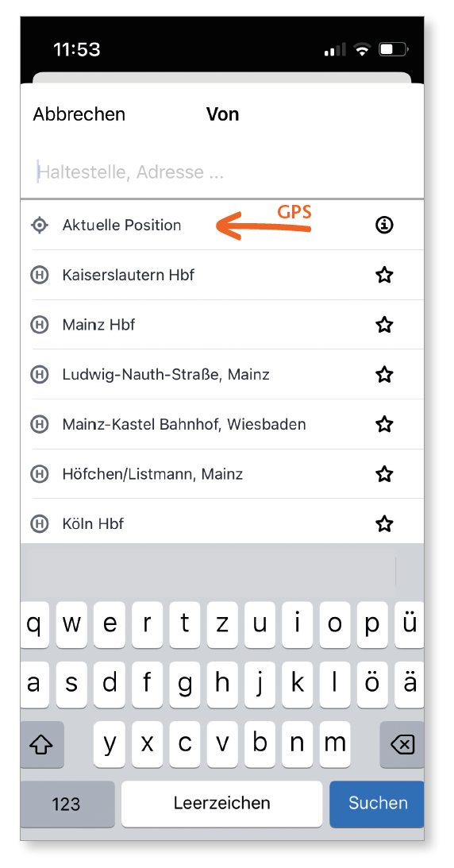The image size is (454, 868).
Task: Choose Aktuelle Position as the start
Action: click(222, 225)
